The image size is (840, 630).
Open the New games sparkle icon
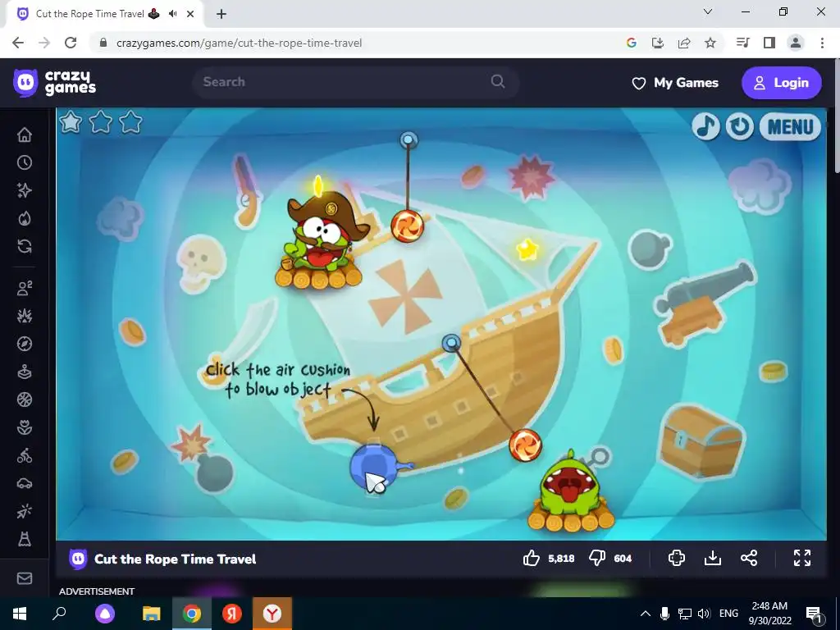click(25, 190)
